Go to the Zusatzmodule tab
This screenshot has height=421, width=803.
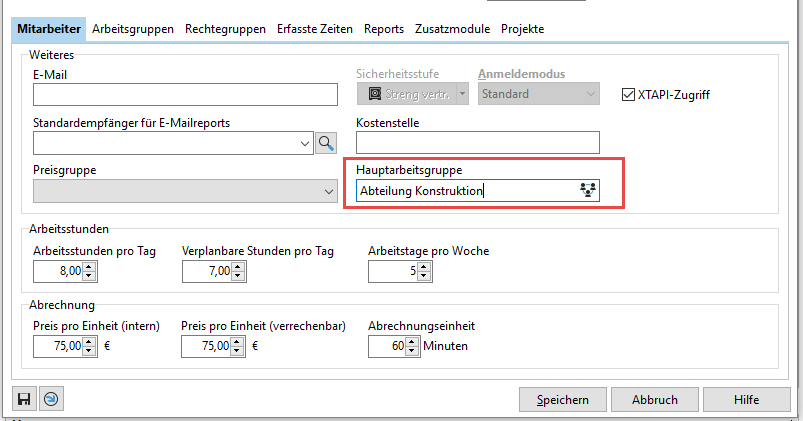pyautogui.click(x=452, y=29)
